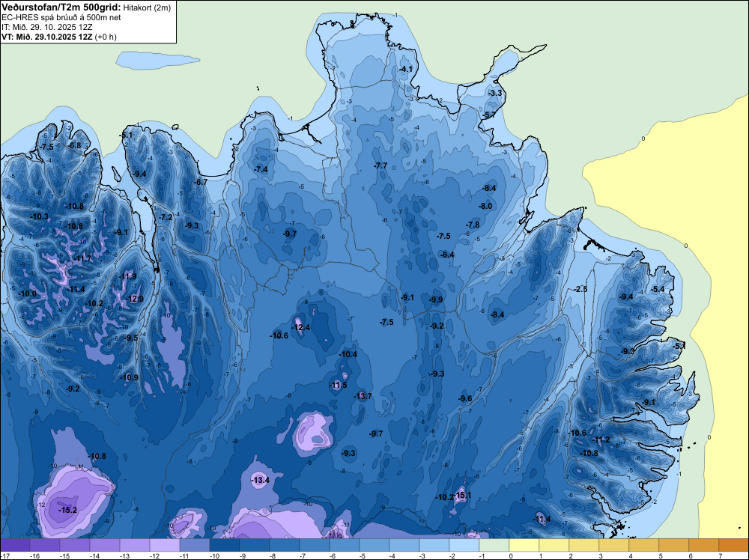Click the '(+0 h)' forecast offset text
Image resolution: width=749 pixels, height=560 pixels.
pyautogui.click(x=106, y=37)
